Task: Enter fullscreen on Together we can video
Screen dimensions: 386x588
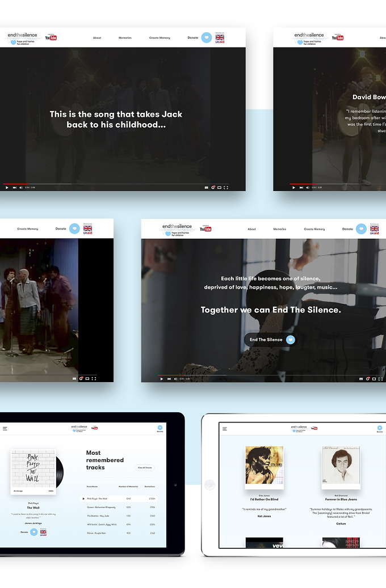Action: [380, 379]
